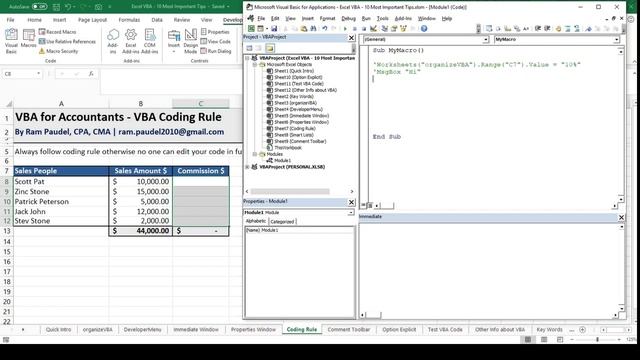
Task: Click Toggle Breakpoint hand icon
Action: [x=558, y=29]
